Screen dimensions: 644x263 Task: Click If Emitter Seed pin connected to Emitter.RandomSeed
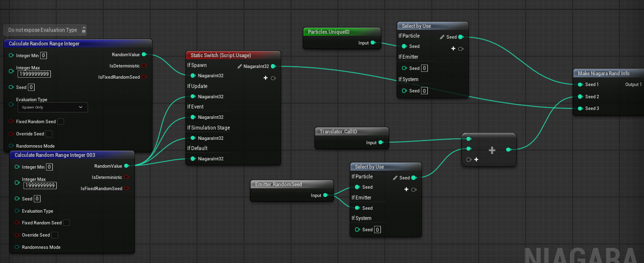(x=357, y=208)
